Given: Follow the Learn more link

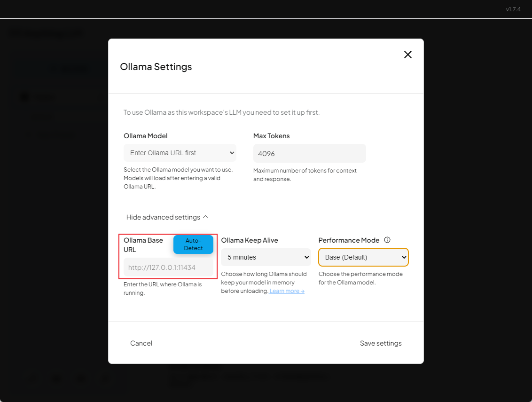Looking at the screenshot, I should click(x=287, y=291).
